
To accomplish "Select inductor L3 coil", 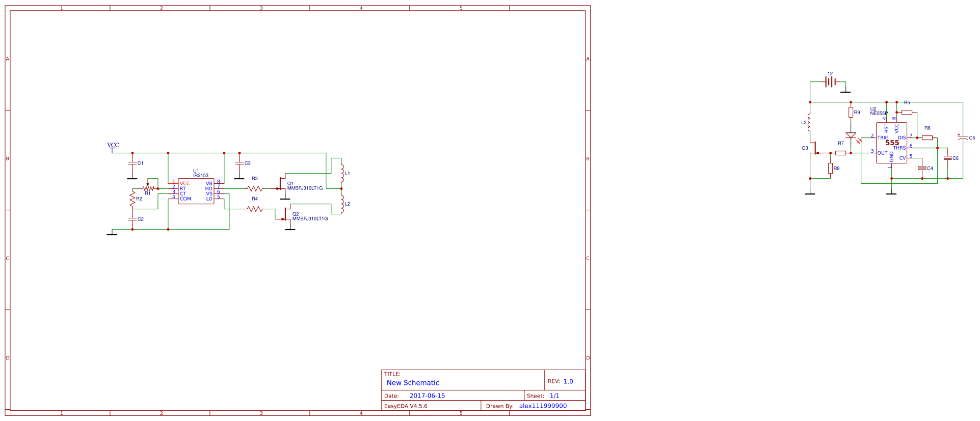I will (x=809, y=122).
